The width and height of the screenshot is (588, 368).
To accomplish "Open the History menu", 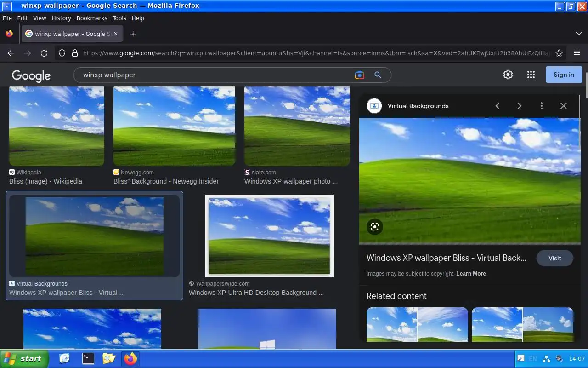I will [x=61, y=18].
